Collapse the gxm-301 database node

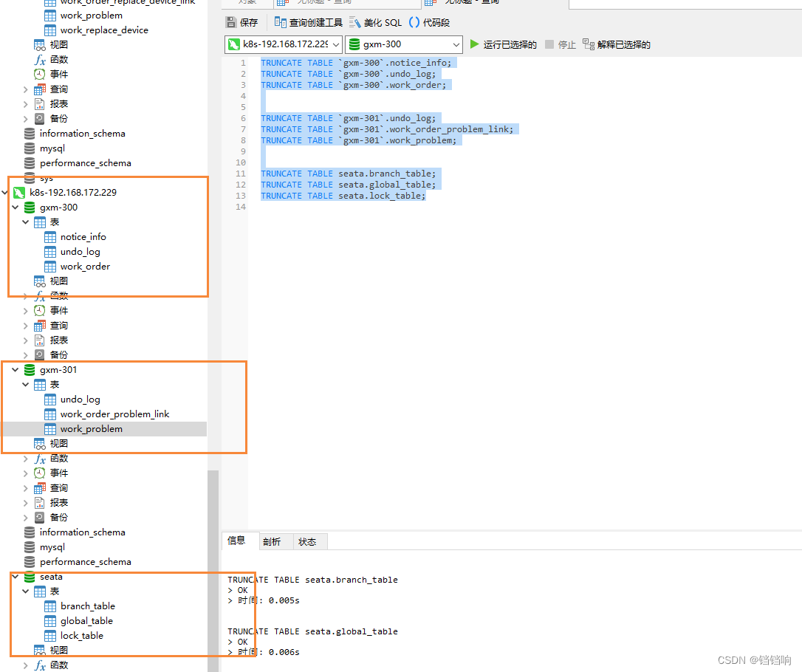16,370
